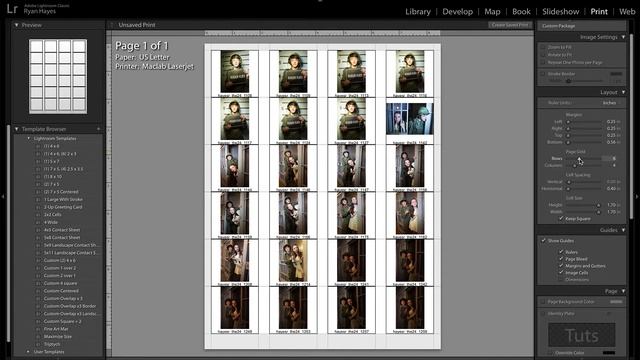Image resolution: width=640 pixels, height=360 pixels.
Task: Collapse Lightroom Templates folder
Action: (29, 138)
